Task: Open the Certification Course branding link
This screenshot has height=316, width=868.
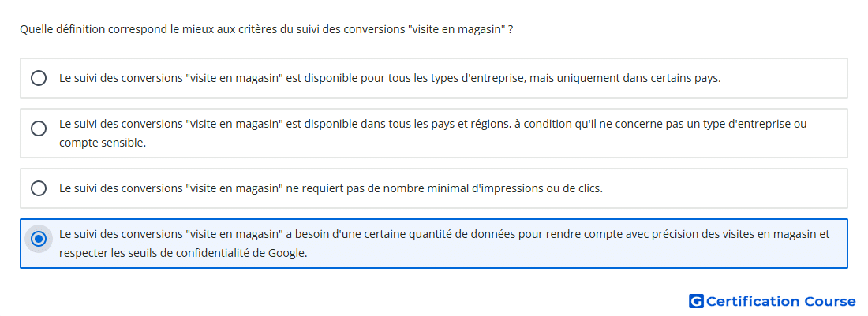Action: [x=773, y=301]
